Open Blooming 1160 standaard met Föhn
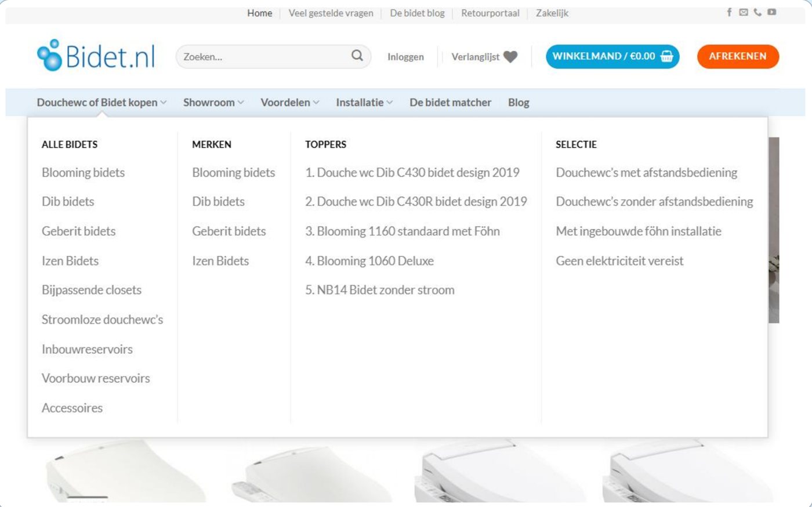 (403, 231)
